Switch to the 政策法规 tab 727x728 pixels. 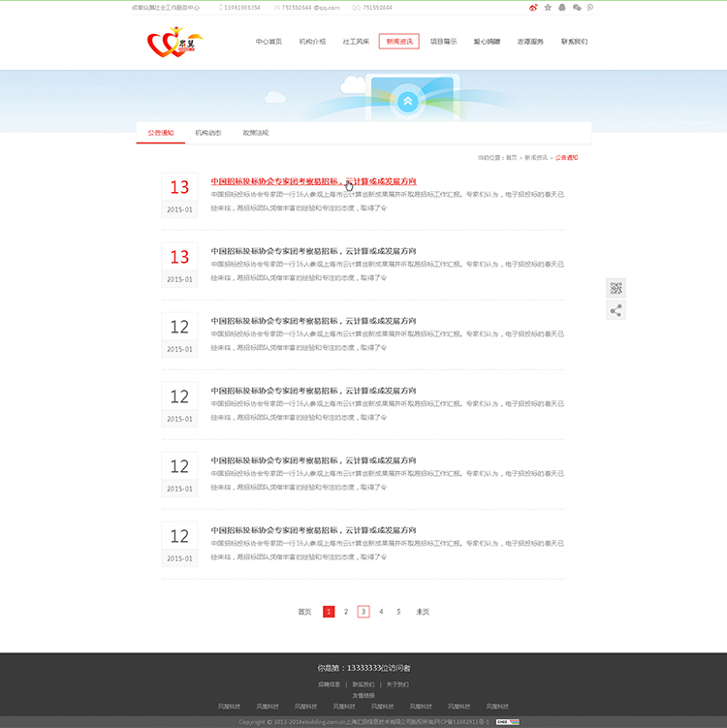256,133
